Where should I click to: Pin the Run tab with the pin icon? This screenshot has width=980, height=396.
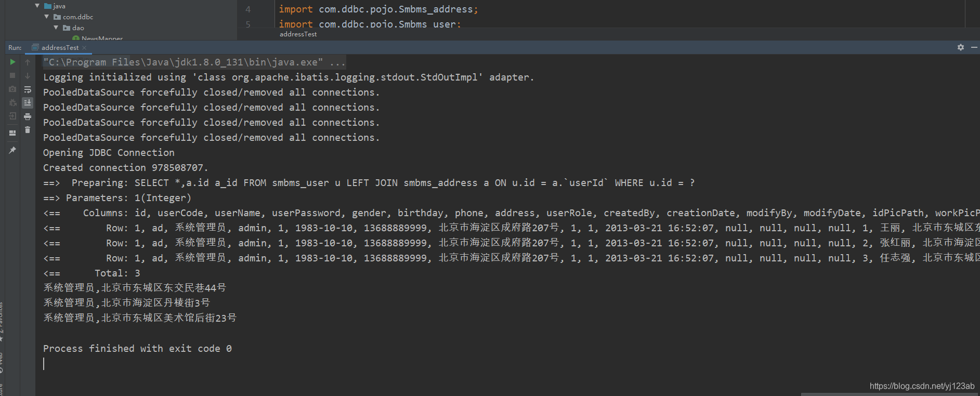[12, 150]
